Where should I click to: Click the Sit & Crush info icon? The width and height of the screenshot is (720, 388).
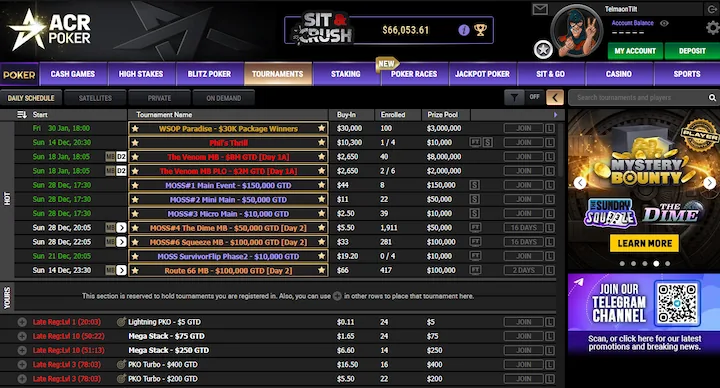(x=464, y=30)
